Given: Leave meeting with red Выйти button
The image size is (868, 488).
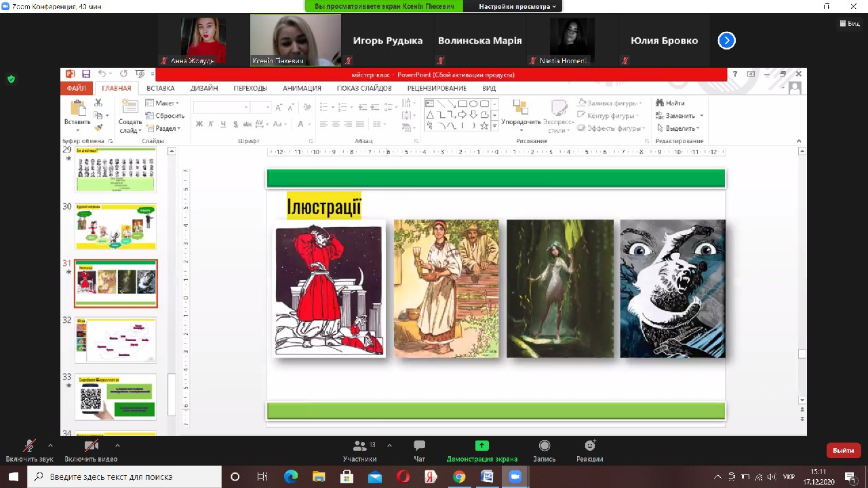Looking at the screenshot, I should click(x=843, y=450).
